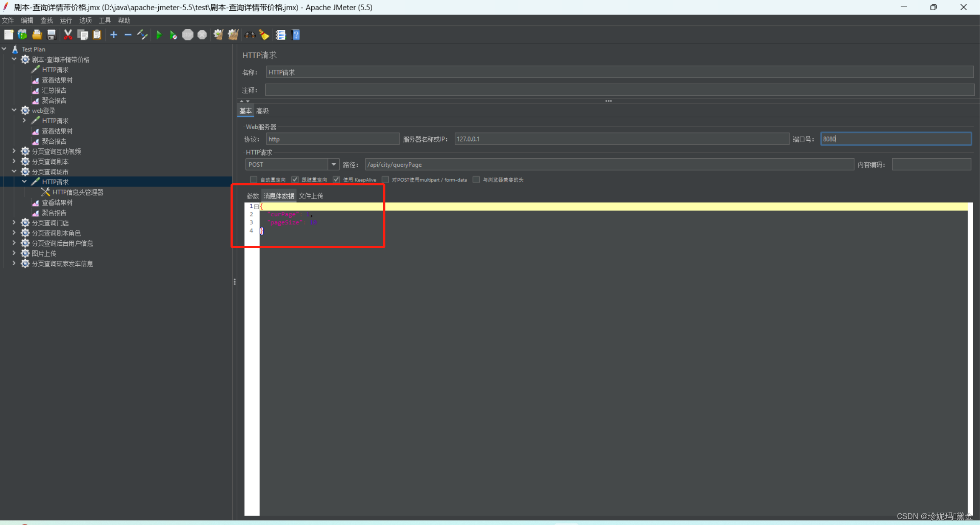Expand 分页查询玩家发车信息 thread group
Viewport: 980px width, 525px height.
14,263
